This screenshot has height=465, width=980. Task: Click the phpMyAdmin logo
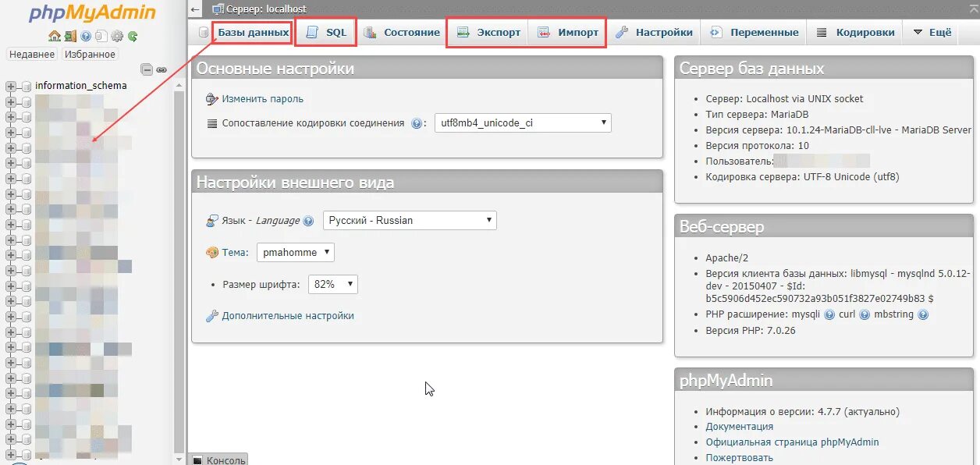[x=92, y=13]
